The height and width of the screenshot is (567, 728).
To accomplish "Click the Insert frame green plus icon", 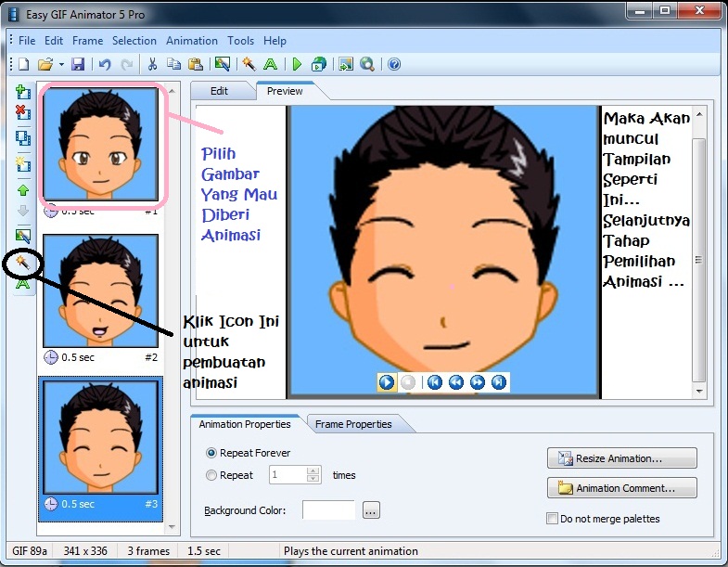I will click(23, 92).
